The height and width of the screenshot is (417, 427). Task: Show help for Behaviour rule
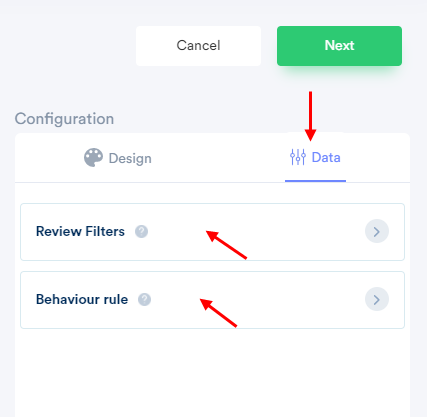(144, 299)
